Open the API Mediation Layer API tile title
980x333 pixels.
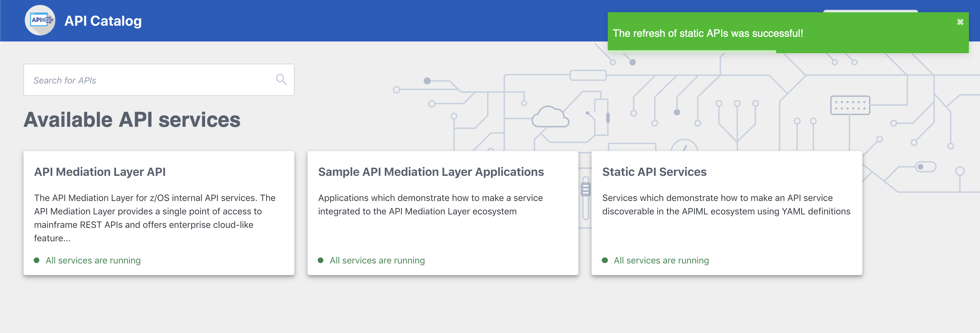click(x=100, y=172)
